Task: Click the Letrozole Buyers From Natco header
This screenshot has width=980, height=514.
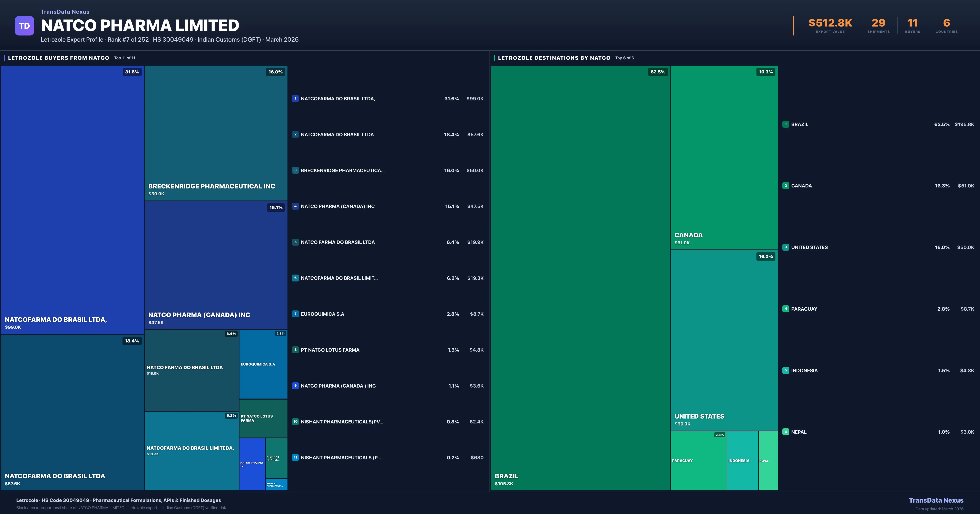Action: click(x=59, y=58)
